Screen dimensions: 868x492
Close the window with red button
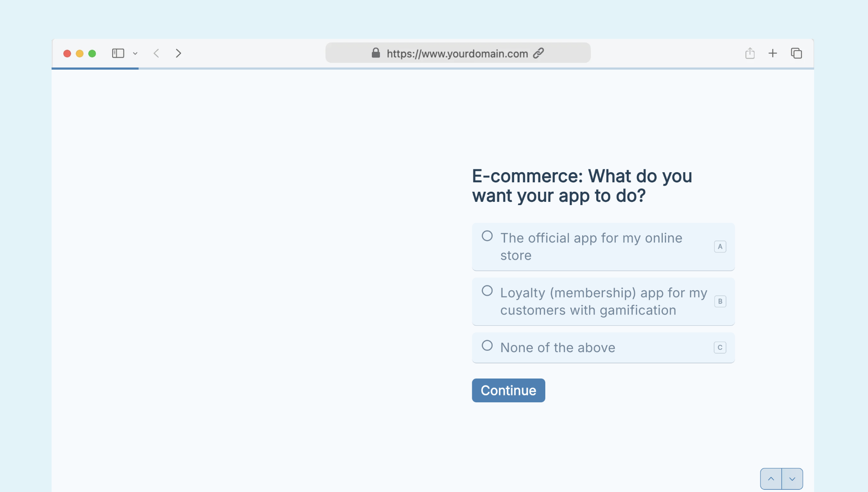point(67,53)
